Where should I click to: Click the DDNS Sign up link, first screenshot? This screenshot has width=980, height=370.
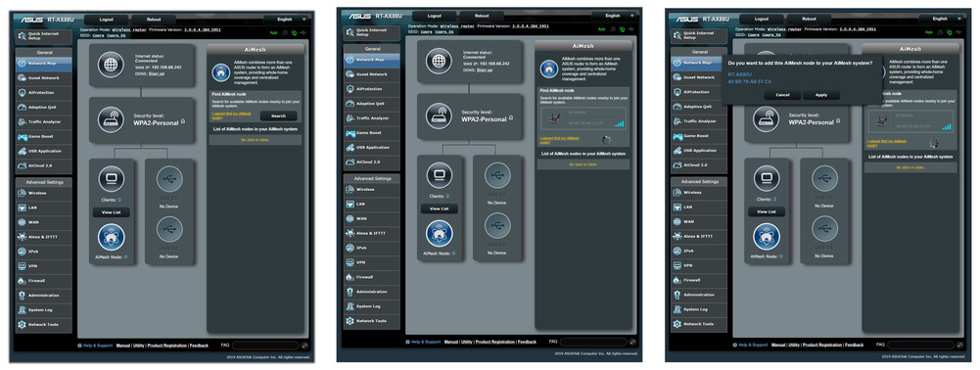click(157, 73)
